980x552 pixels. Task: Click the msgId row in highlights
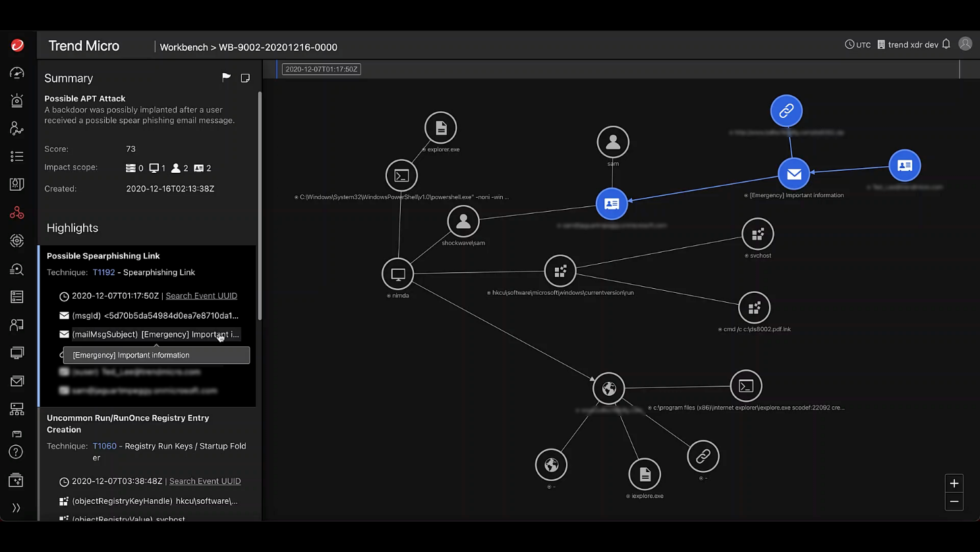pyautogui.click(x=150, y=316)
